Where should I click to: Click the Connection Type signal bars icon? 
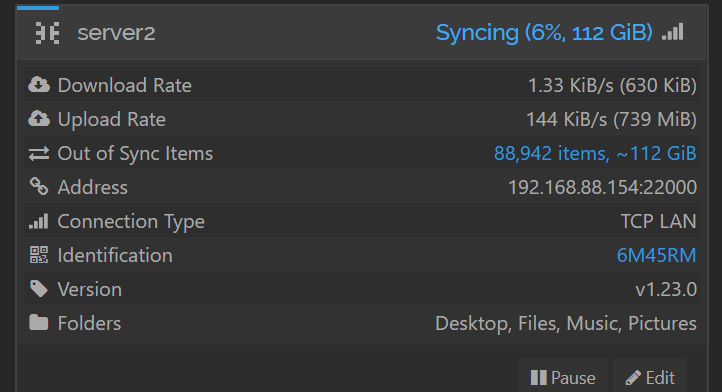coord(39,221)
